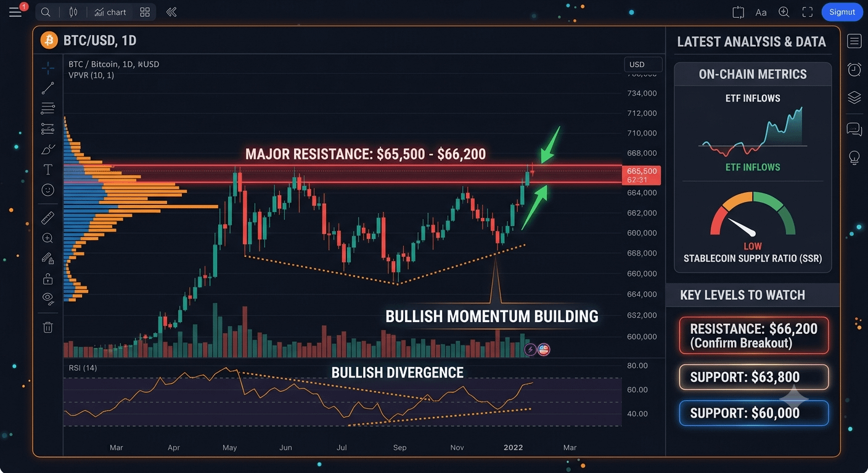Image resolution: width=868 pixels, height=473 pixels.
Task: Click the SUPPORT: $63,800 level card
Action: pyautogui.click(x=754, y=378)
